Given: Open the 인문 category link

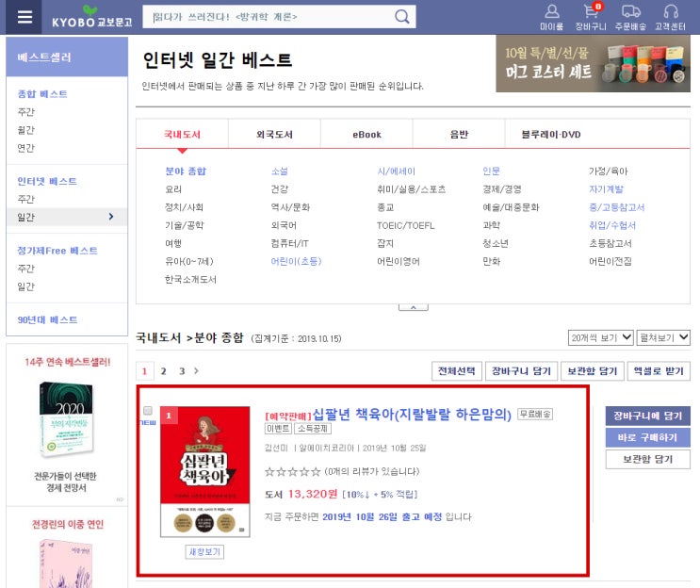Looking at the screenshot, I should (491, 171).
